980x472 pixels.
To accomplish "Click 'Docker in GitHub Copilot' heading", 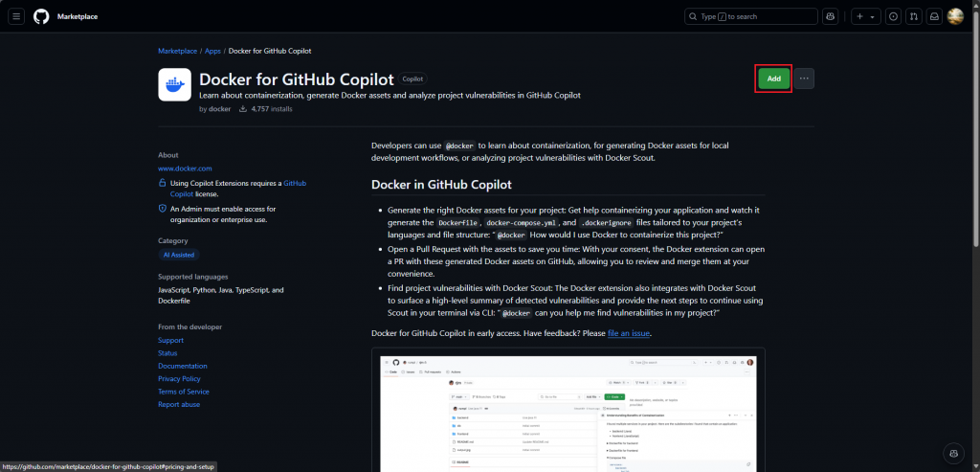I will [441, 185].
